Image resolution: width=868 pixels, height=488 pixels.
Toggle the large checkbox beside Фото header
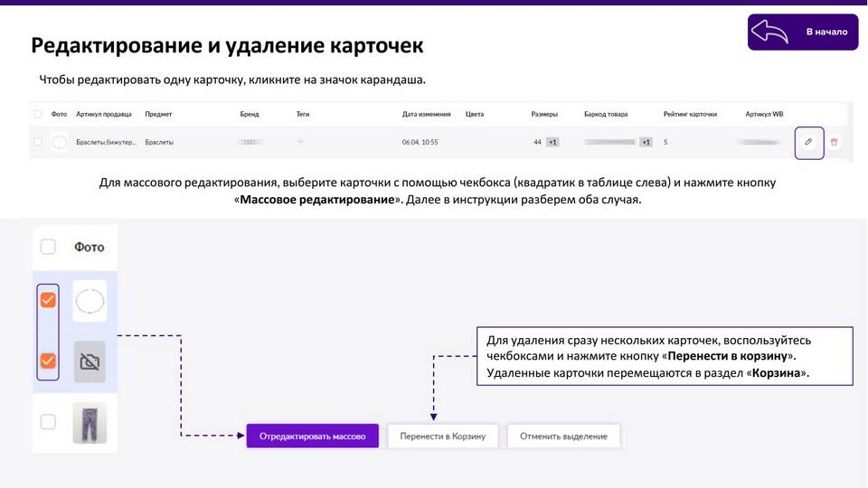(x=48, y=246)
